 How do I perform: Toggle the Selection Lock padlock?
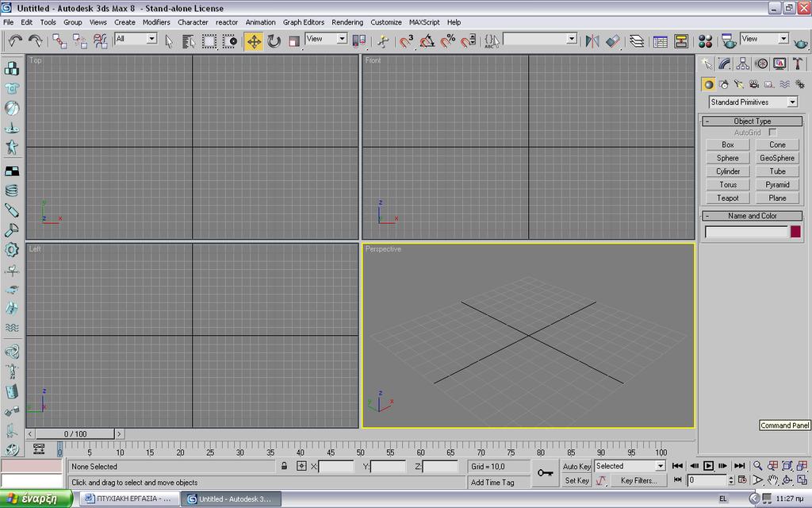click(x=284, y=465)
